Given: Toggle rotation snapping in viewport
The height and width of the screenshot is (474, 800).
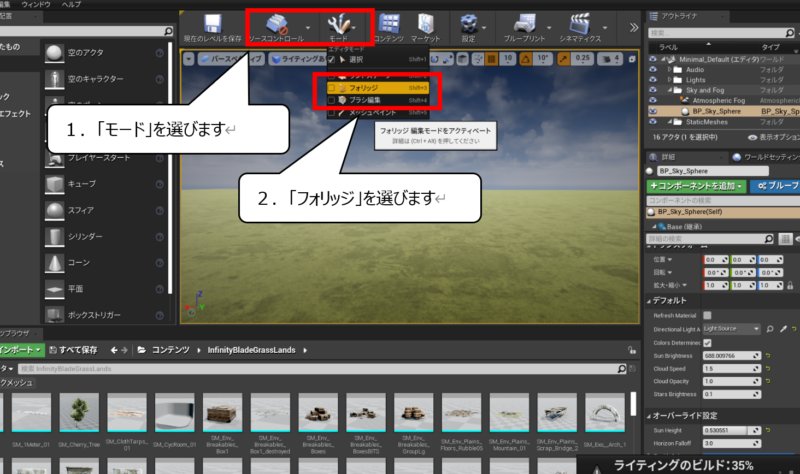Looking at the screenshot, I should pos(526,59).
